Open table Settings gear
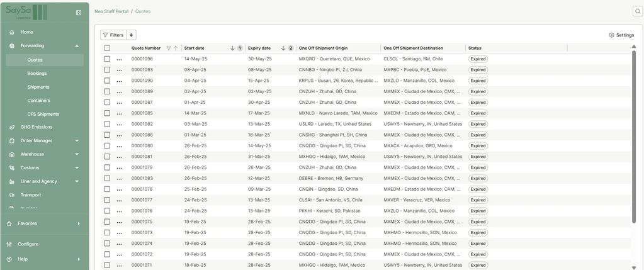Viewport: 644px width, 270px height. pos(621,35)
